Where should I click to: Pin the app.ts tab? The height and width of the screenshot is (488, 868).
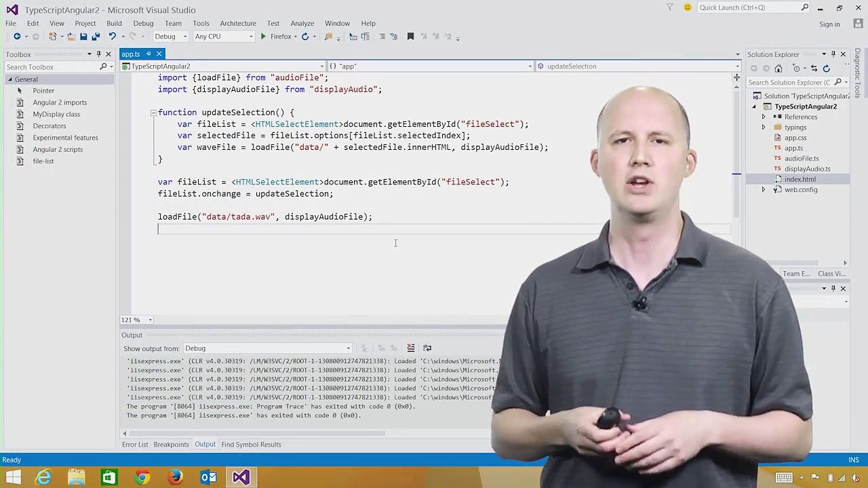(149, 54)
